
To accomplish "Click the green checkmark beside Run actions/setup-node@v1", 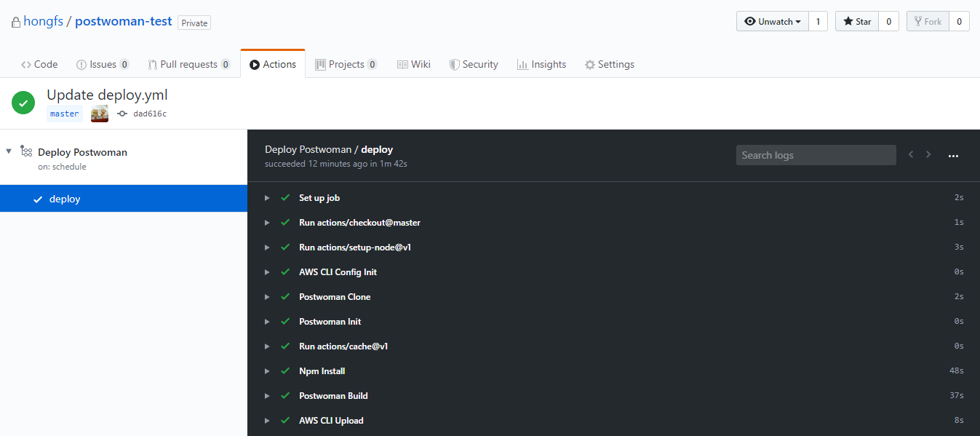I will tap(285, 247).
